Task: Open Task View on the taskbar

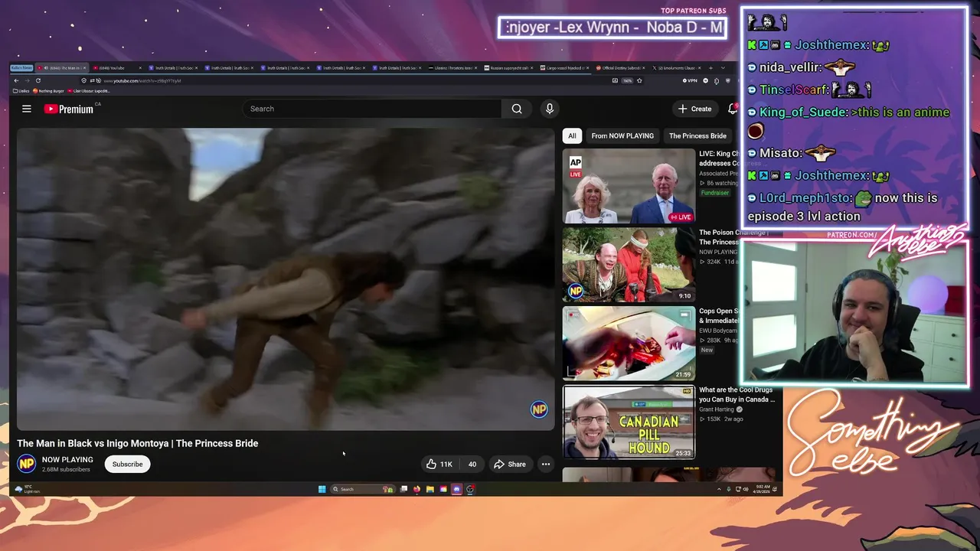Action: coord(403,489)
